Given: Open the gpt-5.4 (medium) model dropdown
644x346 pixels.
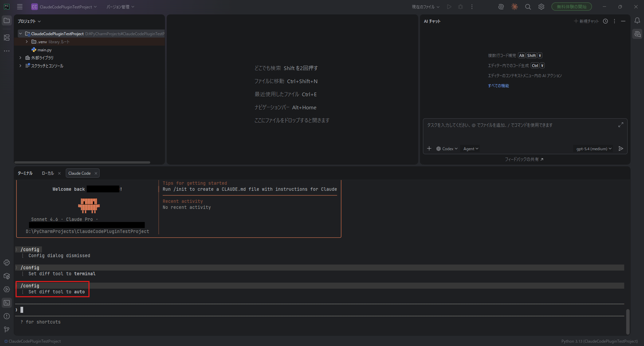Looking at the screenshot, I should [594, 149].
